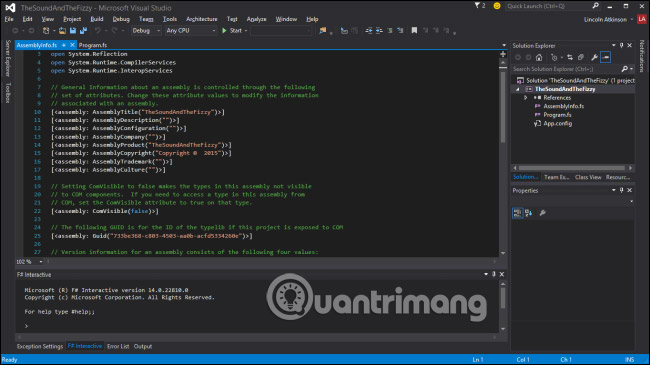Viewport: 650px width, 365px height.
Task: Switch to the Class View tab
Action: click(x=588, y=177)
